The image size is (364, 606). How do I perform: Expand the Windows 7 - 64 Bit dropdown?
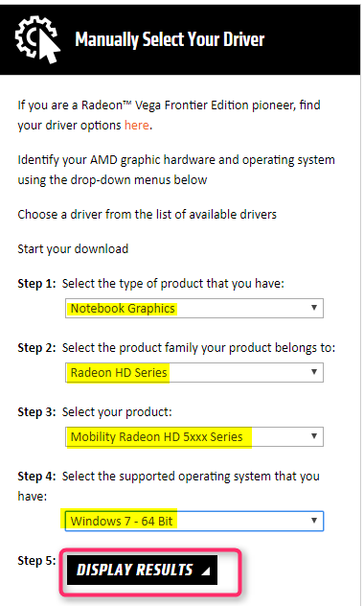click(x=194, y=521)
